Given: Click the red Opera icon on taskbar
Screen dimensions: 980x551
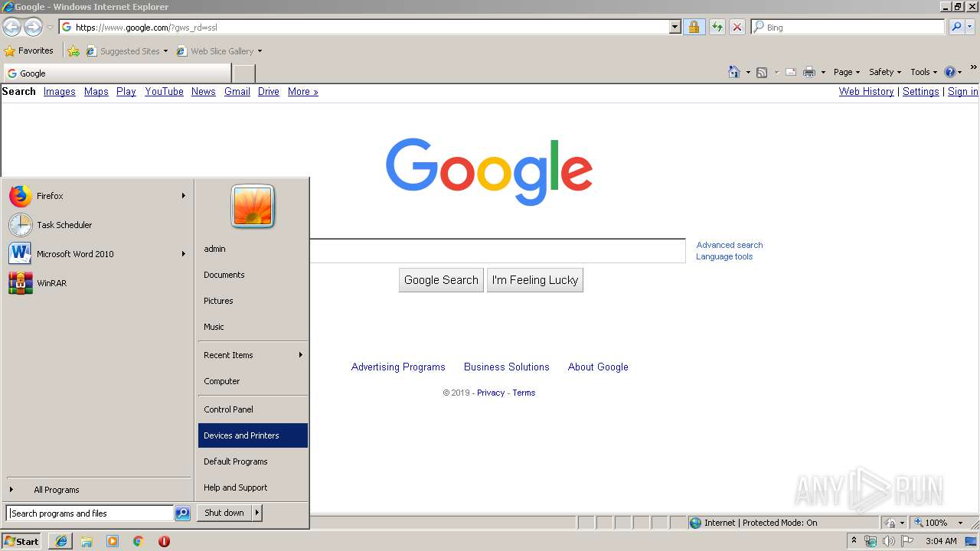Looking at the screenshot, I should [x=164, y=541].
